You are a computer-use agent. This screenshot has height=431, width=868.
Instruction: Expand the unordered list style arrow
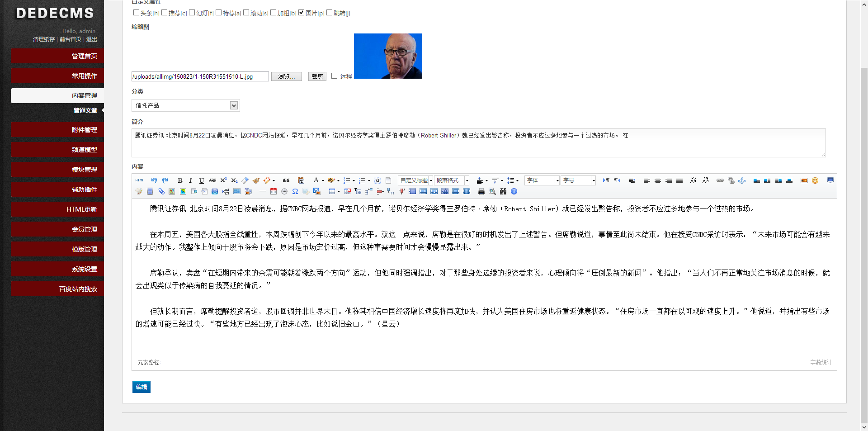(x=369, y=181)
